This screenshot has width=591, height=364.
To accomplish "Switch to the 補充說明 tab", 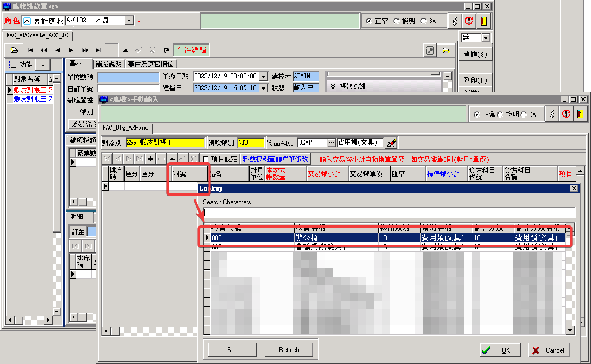I will tap(108, 64).
